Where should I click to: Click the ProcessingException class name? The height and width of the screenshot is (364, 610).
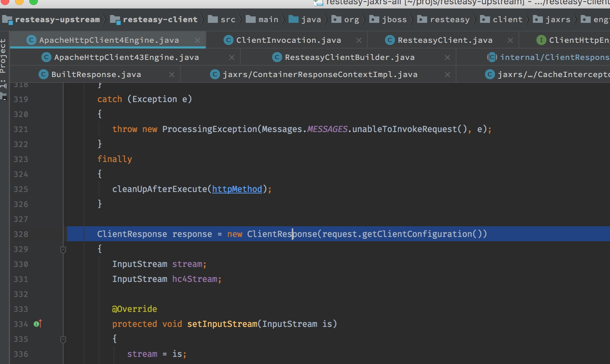[210, 129]
